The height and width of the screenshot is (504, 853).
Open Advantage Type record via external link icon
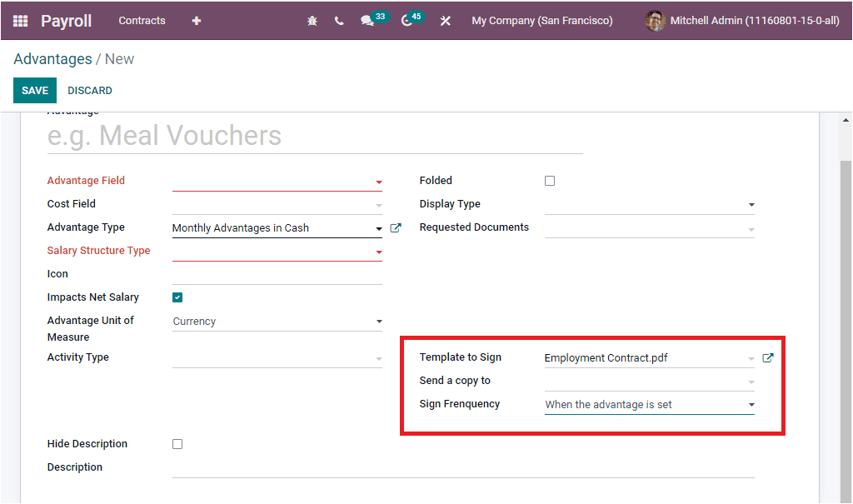click(396, 227)
